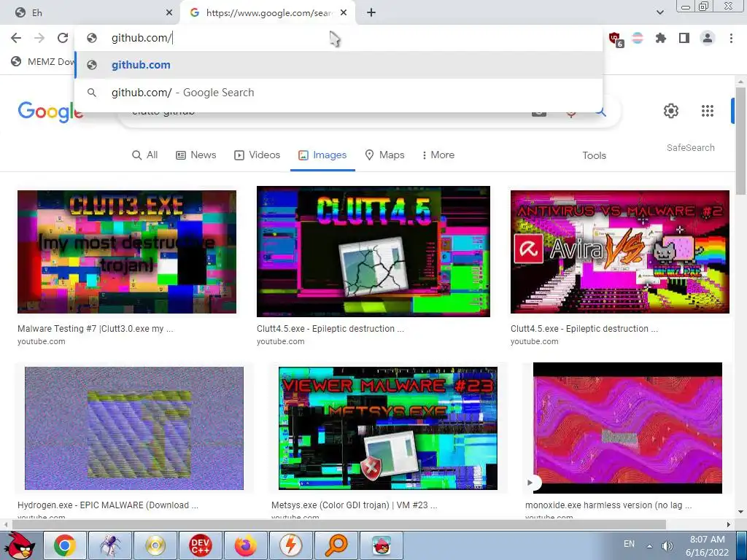This screenshot has width=747, height=560.
Task: Launch Dev-C++ from the taskbar
Action: pyautogui.click(x=200, y=545)
